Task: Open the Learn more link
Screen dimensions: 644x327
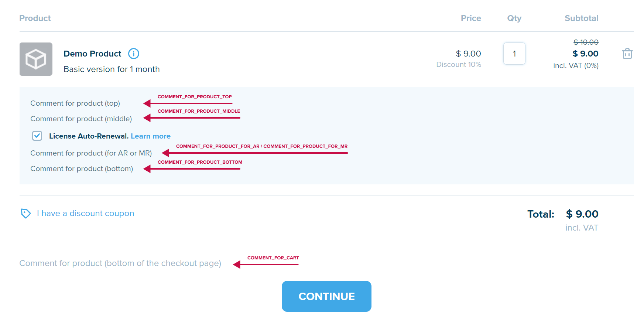Action: (x=151, y=136)
